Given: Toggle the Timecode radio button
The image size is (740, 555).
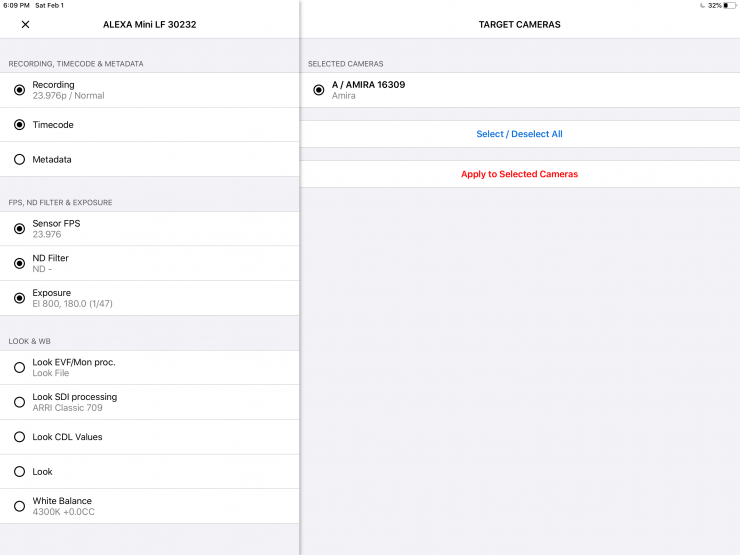Looking at the screenshot, I should (19, 125).
